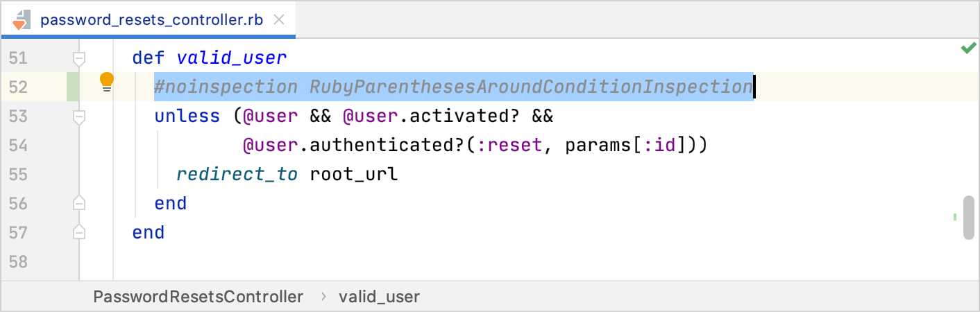Click the valid_user breadcrumb
Viewport: 980px width, 312px height.
(379, 297)
